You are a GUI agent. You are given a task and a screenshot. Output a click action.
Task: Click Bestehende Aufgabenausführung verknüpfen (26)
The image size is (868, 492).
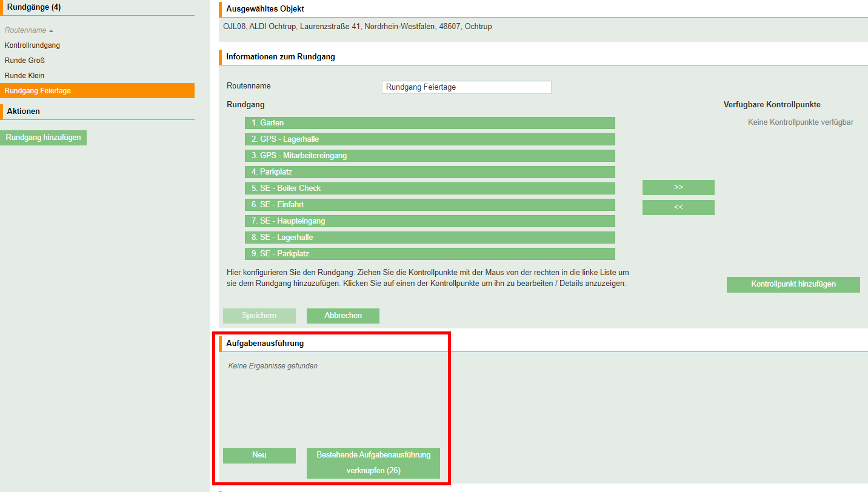coord(373,463)
